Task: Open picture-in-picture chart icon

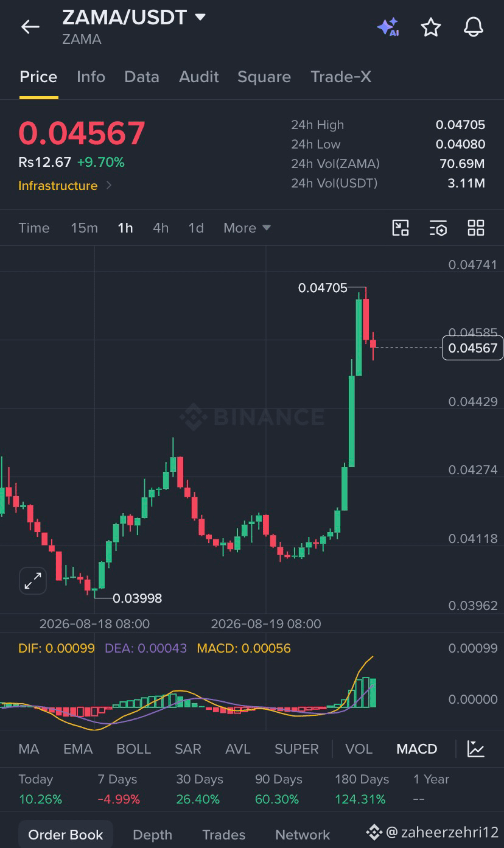Action: 401,228
